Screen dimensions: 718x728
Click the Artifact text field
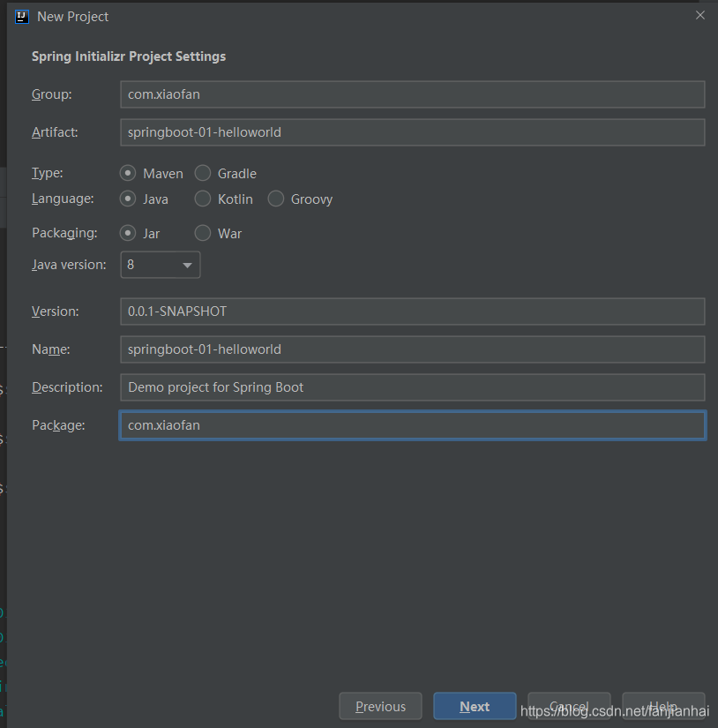pos(413,132)
